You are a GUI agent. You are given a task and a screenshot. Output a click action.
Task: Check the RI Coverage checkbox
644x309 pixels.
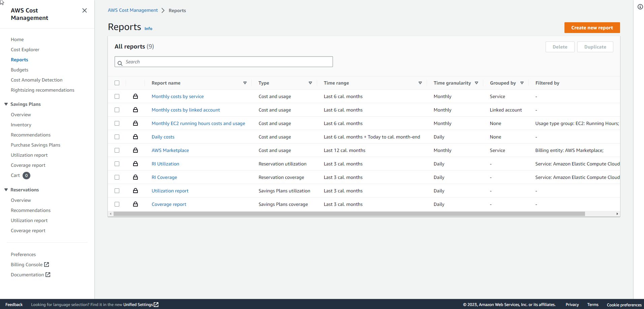pyautogui.click(x=117, y=177)
